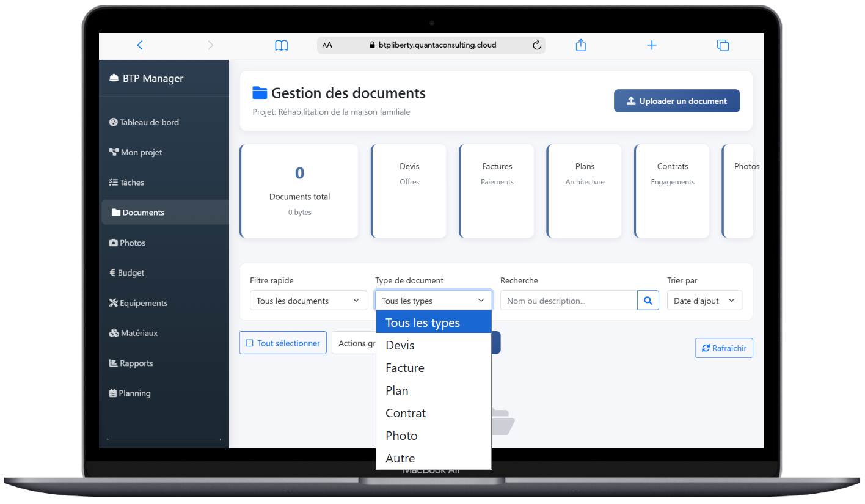Pick Autre in the type list
Image resolution: width=865 pixels, height=504 pixels.
(400, 458)
